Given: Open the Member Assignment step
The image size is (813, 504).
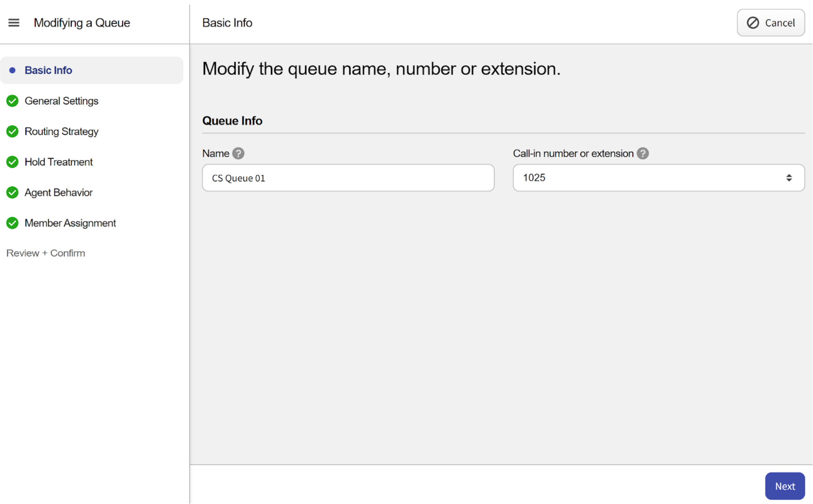Looking at the screenshot, I should (70, 223).
